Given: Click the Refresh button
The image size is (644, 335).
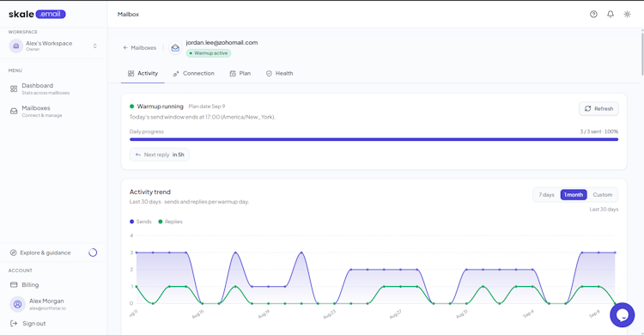Looking at the screenshot, I should tap(598, 108).
